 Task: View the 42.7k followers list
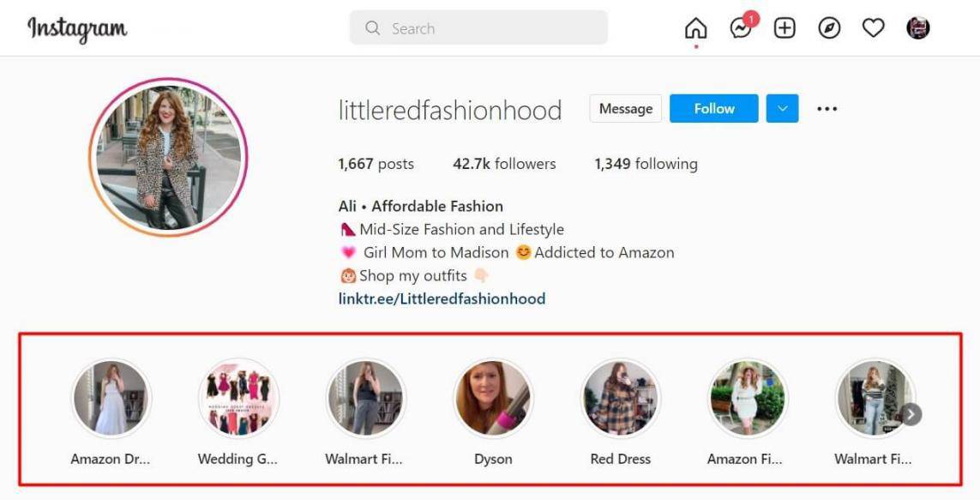[x=504, y=164]
